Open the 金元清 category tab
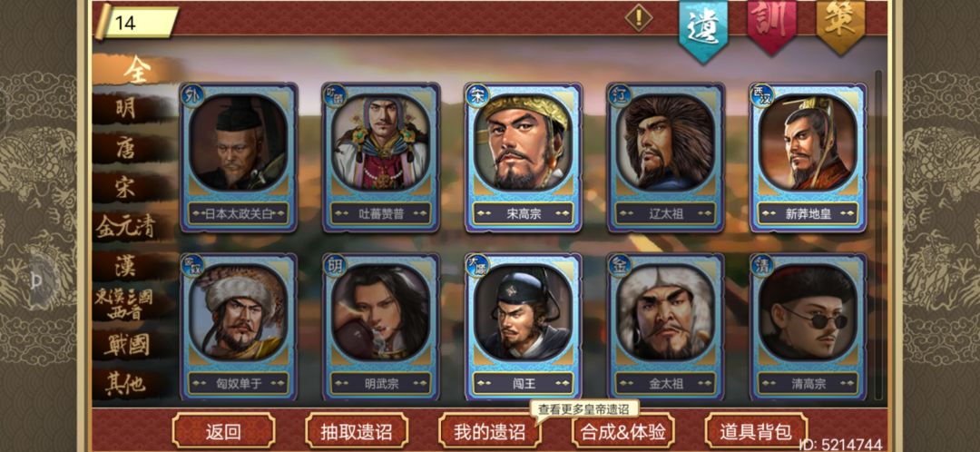This screenshot has height=452, width=980. point(128,226)
